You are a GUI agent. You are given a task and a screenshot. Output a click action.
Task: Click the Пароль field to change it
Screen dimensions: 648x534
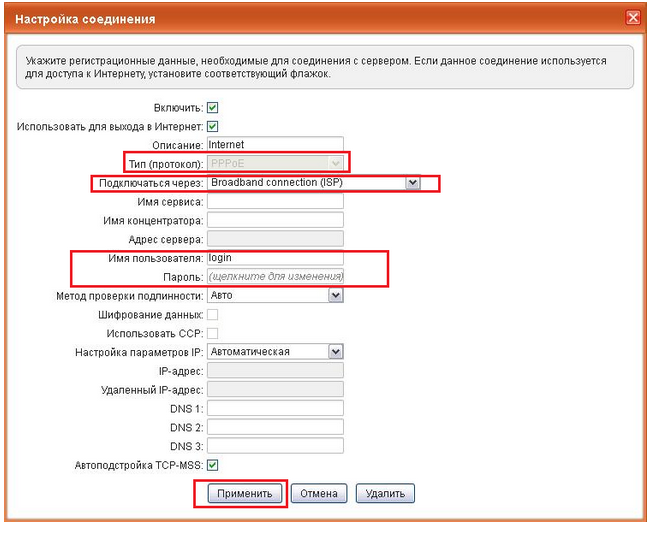click(x=275, y=277)
